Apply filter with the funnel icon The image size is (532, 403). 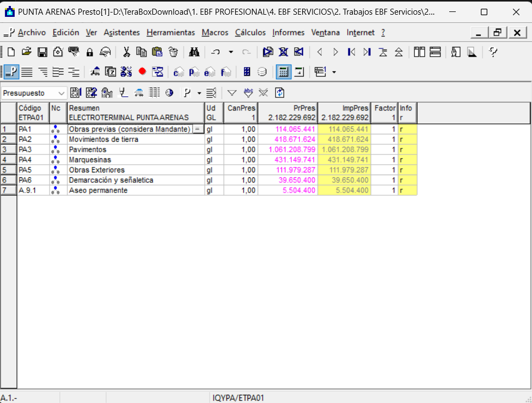[x=232, y=92]
